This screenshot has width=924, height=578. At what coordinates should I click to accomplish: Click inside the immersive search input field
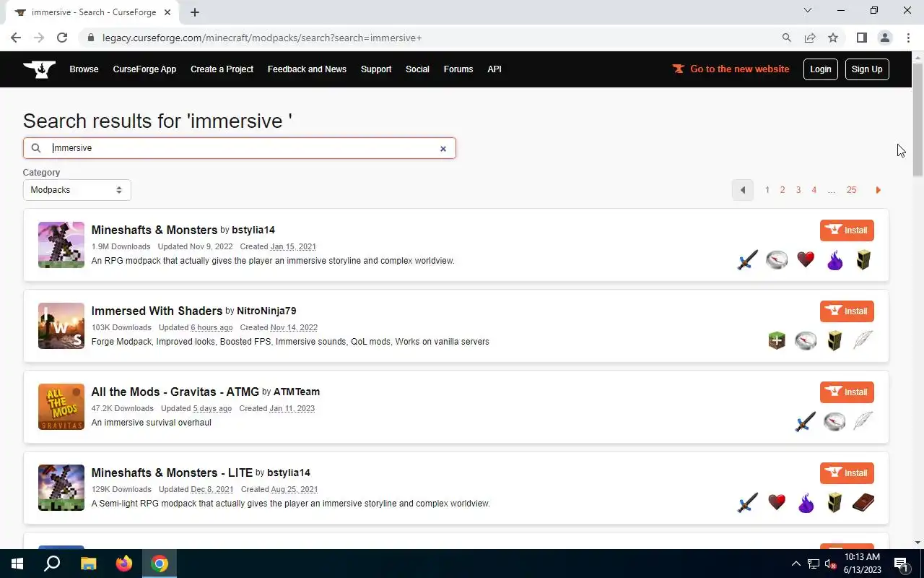pyautogui.click(x=239, y=148)
